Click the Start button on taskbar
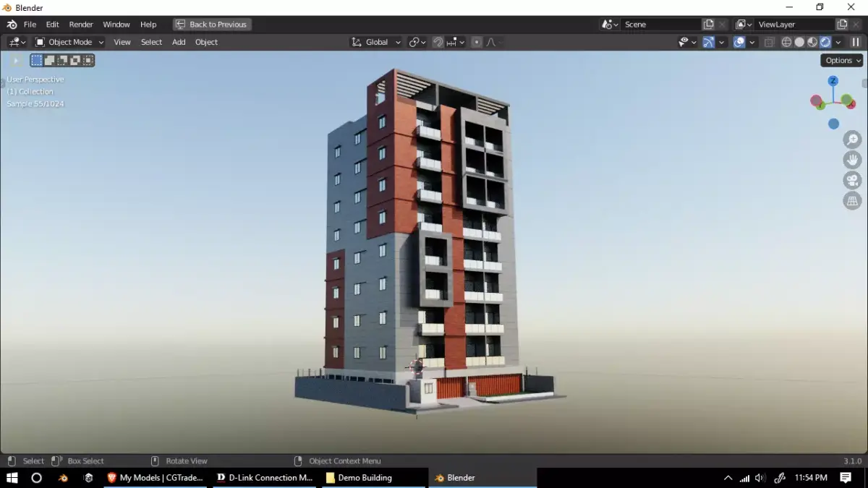This screenshot has width=868, height=488. (12, 478)
